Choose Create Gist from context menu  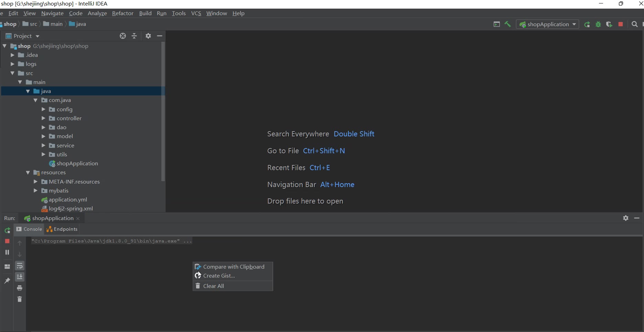233,276
